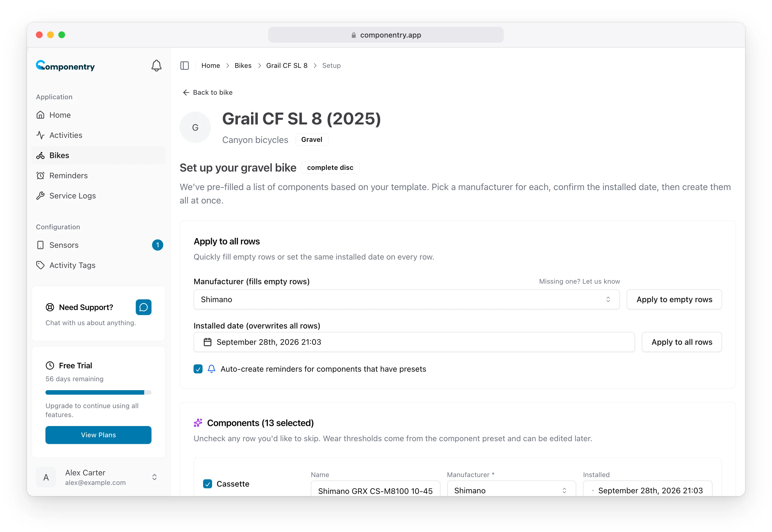Click Apply to empty rows button
This screenshot has height=532, width=772.
point(674,299)
